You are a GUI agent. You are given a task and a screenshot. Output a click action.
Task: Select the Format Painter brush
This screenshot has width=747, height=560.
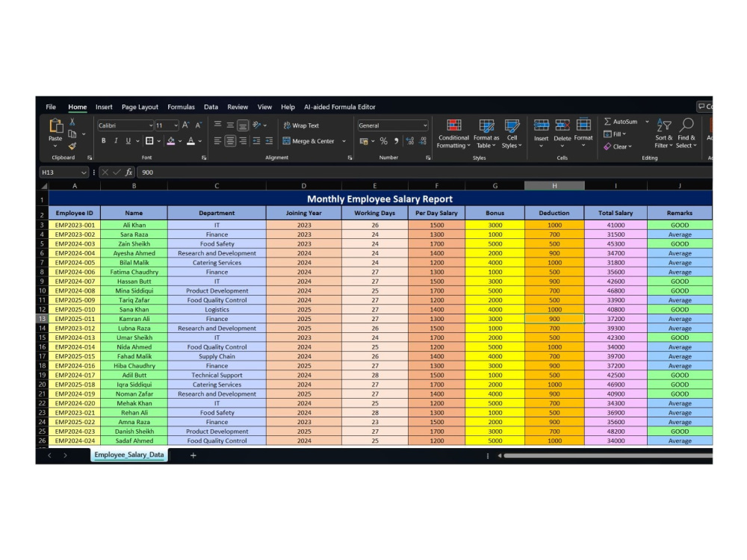[x=72, y=146]
